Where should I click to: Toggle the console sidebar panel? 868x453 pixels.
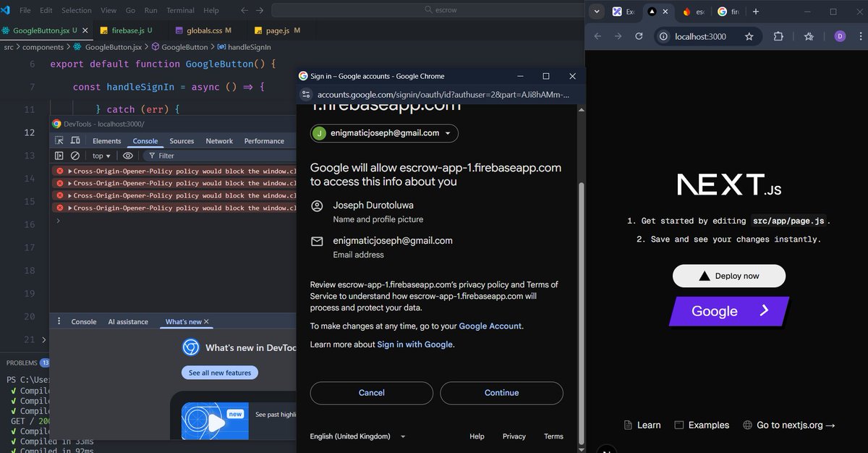pos(59,155)
